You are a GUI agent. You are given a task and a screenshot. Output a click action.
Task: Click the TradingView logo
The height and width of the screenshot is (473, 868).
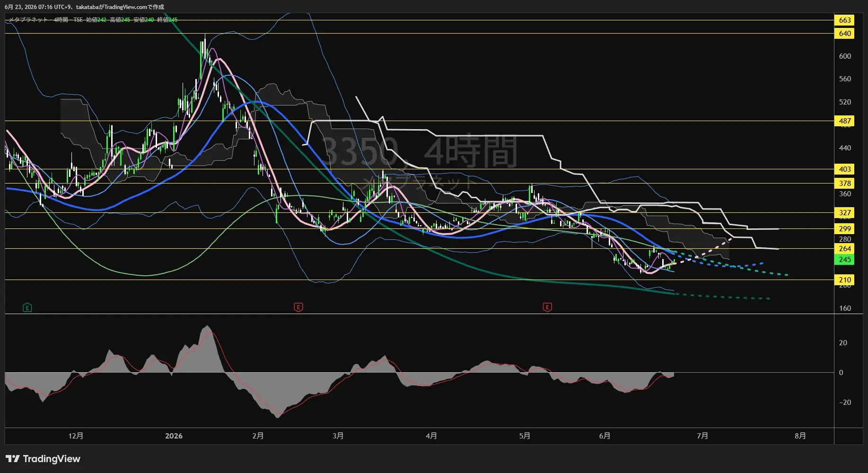[x=43, y=459]
